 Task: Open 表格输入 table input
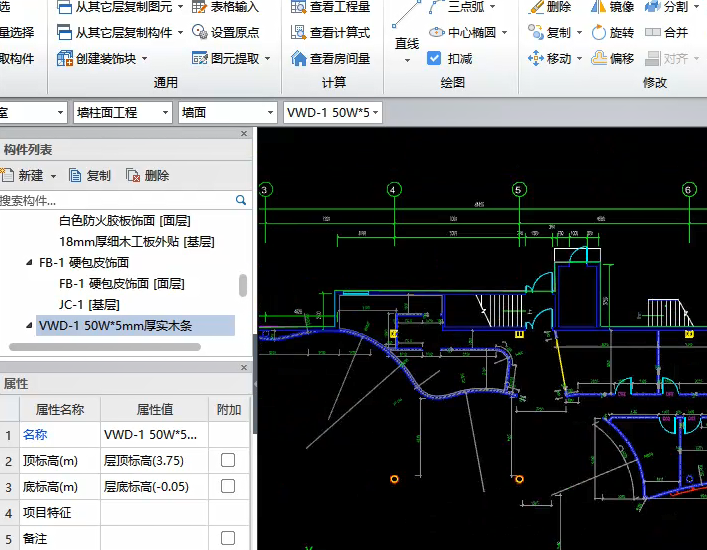tap(225, 7)
